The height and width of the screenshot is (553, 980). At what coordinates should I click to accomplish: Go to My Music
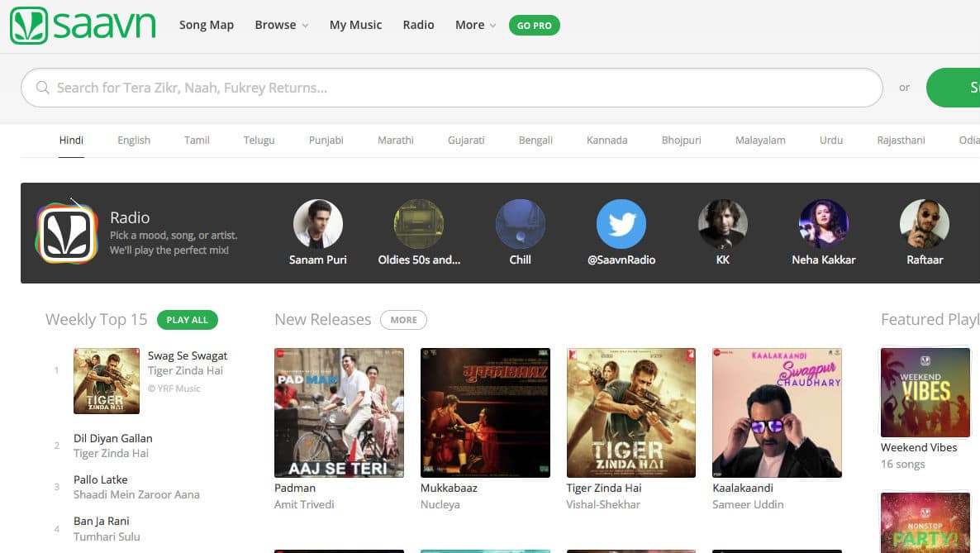point(355,25)
